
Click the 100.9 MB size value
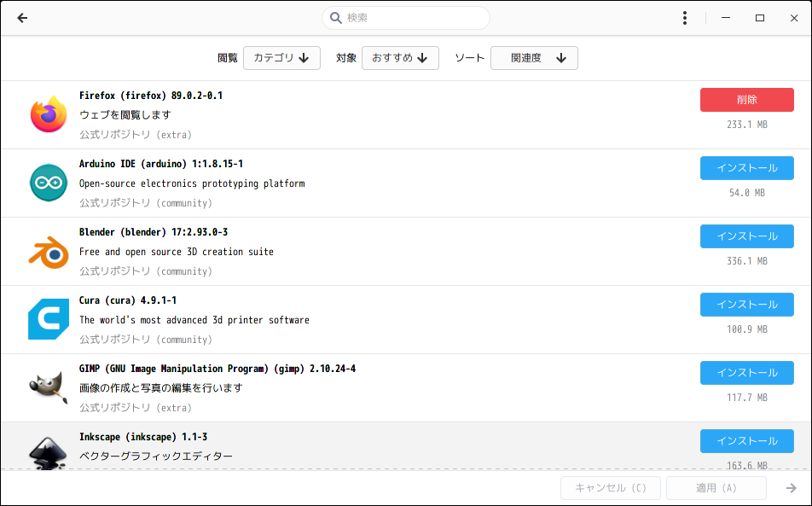(x=747, y=330)
